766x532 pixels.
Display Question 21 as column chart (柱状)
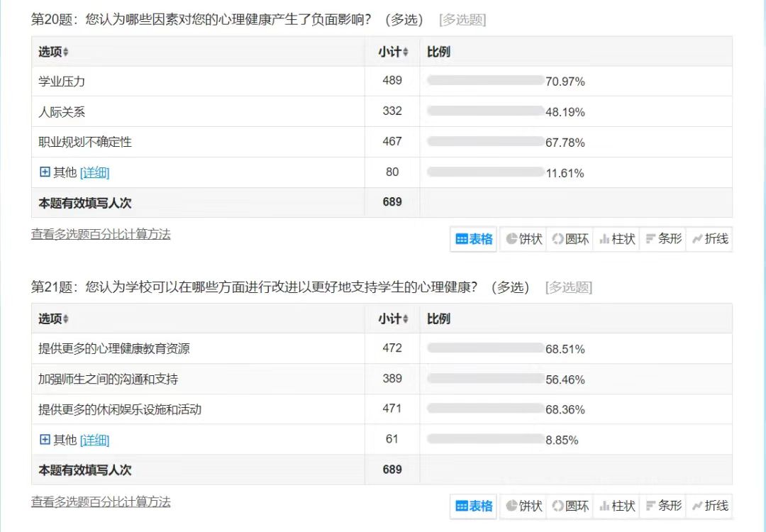pos(617,506)
